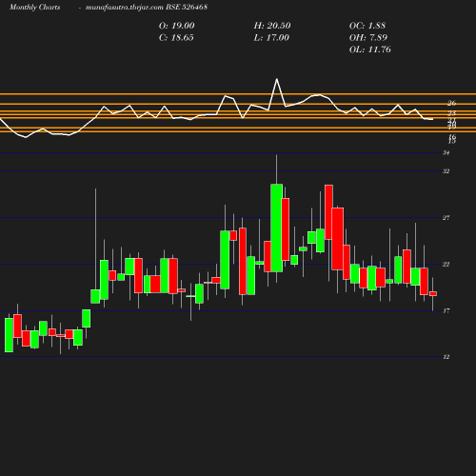Click the 'munafasutra.tbrjar.com BSE 526468' header text

pos(147,7)
